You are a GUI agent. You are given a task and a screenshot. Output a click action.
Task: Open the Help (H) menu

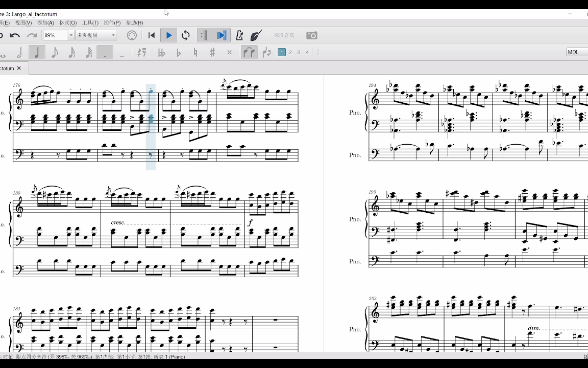point(135,23)
